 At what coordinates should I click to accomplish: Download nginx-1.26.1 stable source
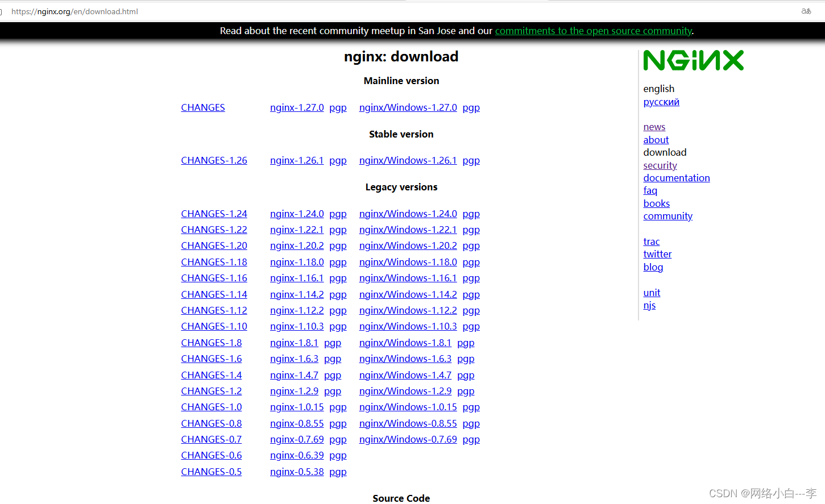click(297, 160)
